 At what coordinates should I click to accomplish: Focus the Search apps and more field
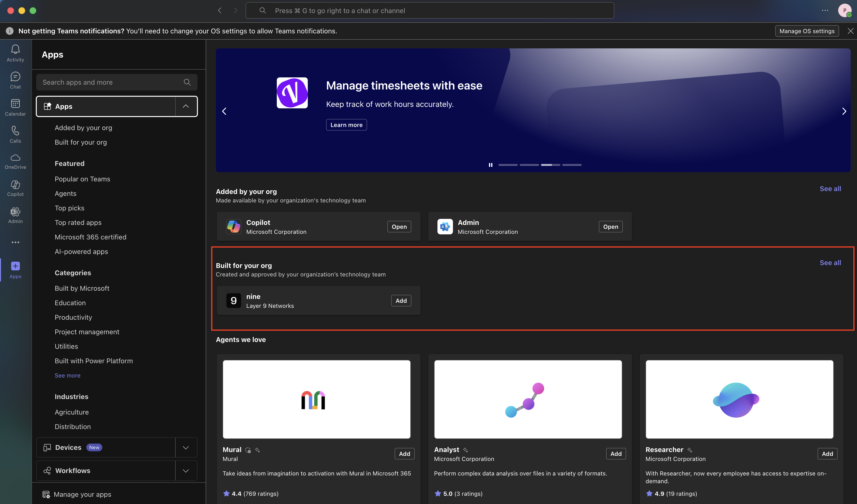(117, 82)
